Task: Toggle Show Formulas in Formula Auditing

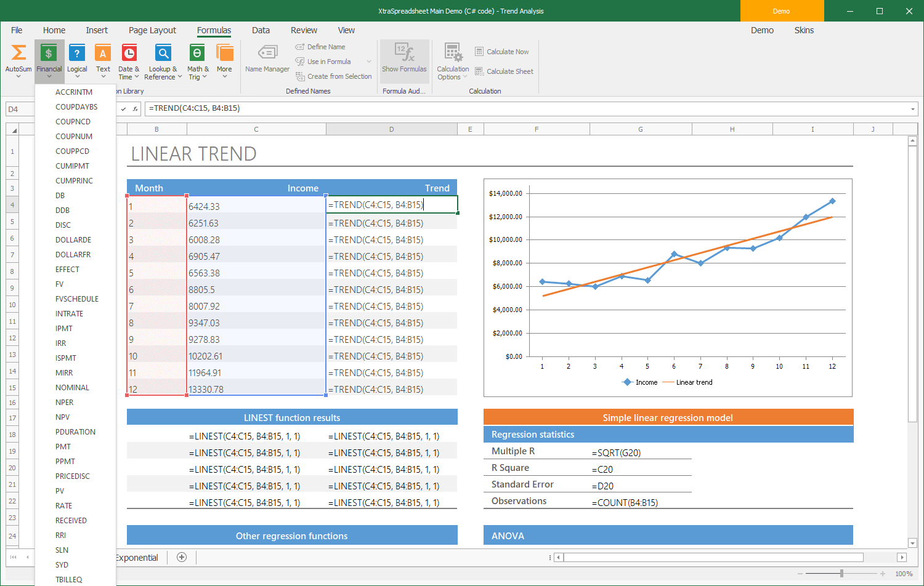Action: coord(404,61)
